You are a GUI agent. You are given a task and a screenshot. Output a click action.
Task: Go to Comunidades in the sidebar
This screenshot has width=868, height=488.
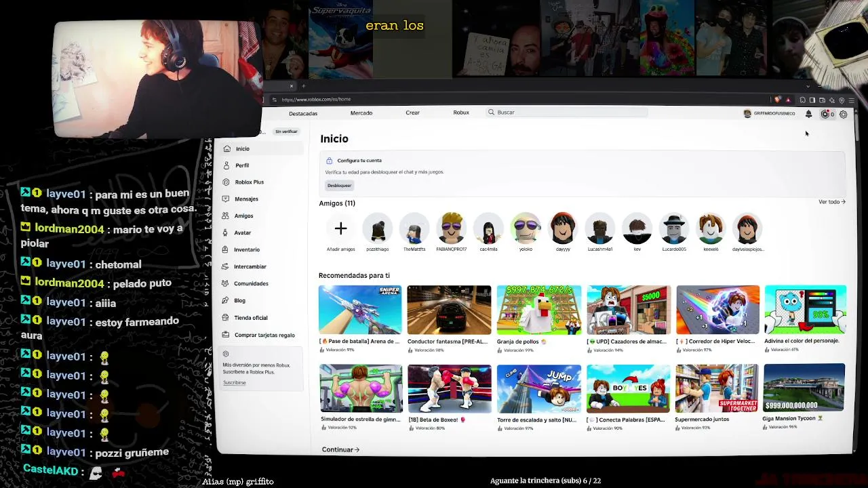click(x=251, y=283)
